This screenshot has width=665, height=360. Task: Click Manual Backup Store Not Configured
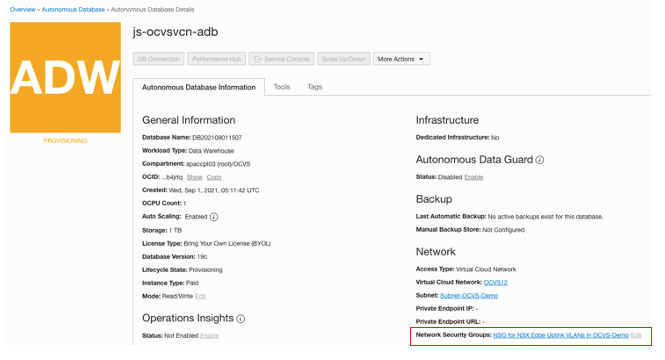point(503,230)
